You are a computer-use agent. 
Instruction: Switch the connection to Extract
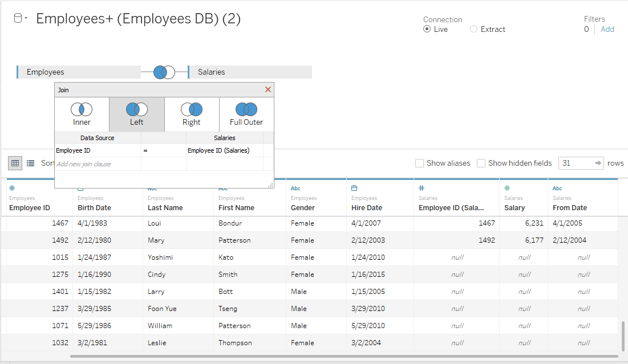[x=473, y=29]
